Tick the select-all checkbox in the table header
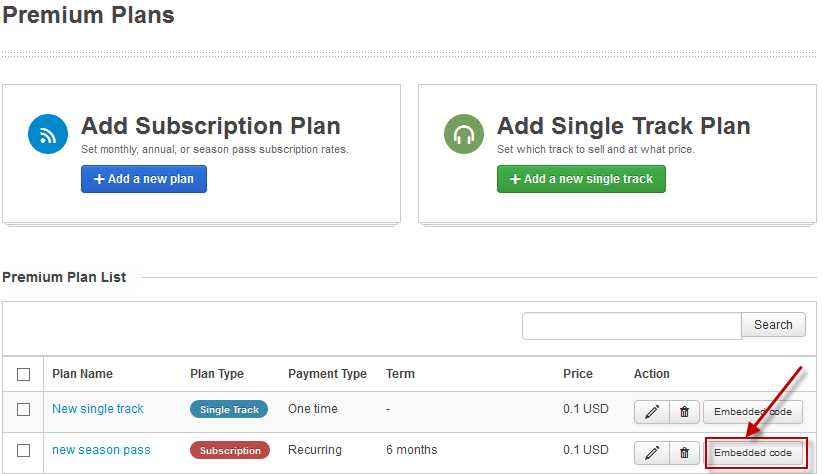 [x=24, y=374]
